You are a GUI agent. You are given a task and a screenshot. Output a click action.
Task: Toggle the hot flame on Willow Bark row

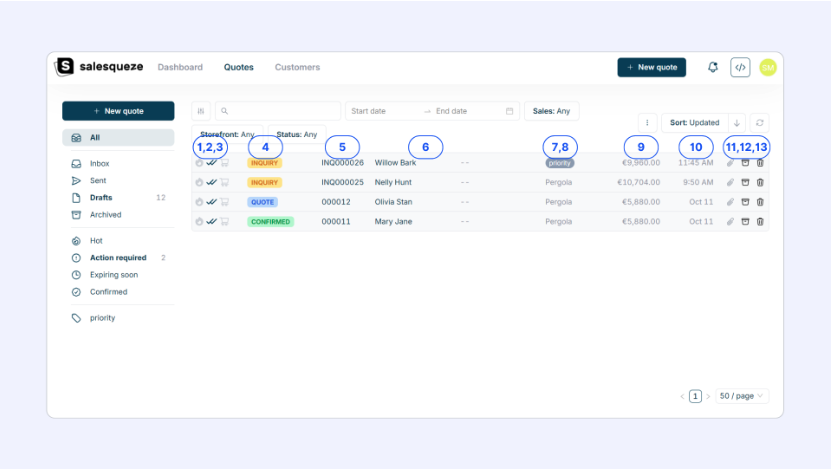pos(199,163)
